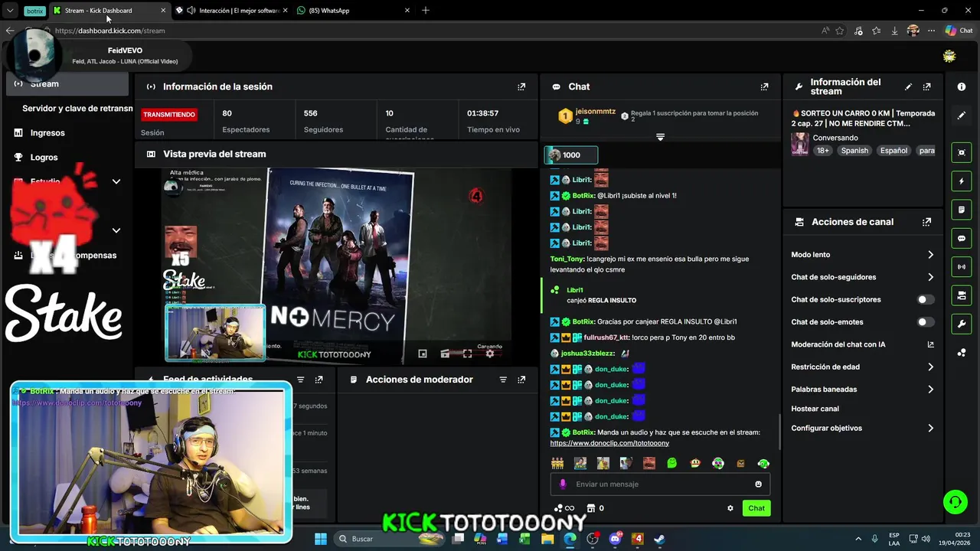Expand Palabras baneadas option
The height and width of the screenshot is (551, 980).
click(862, 389)
